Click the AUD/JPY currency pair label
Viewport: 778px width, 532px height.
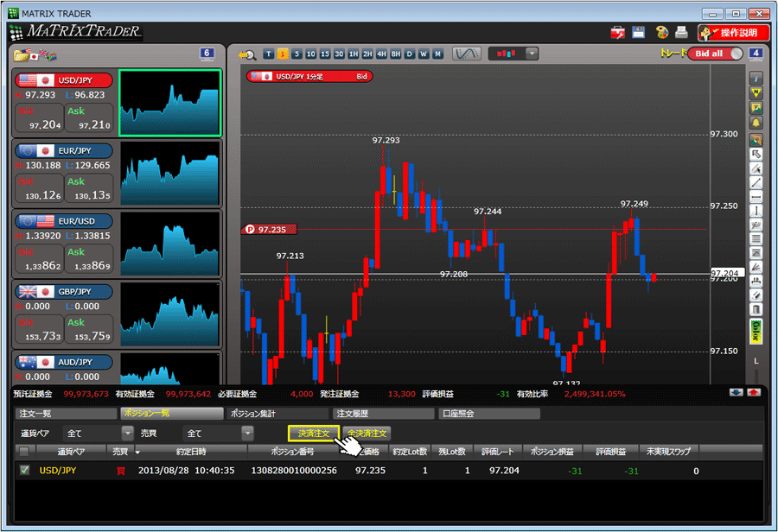[64, 362]
